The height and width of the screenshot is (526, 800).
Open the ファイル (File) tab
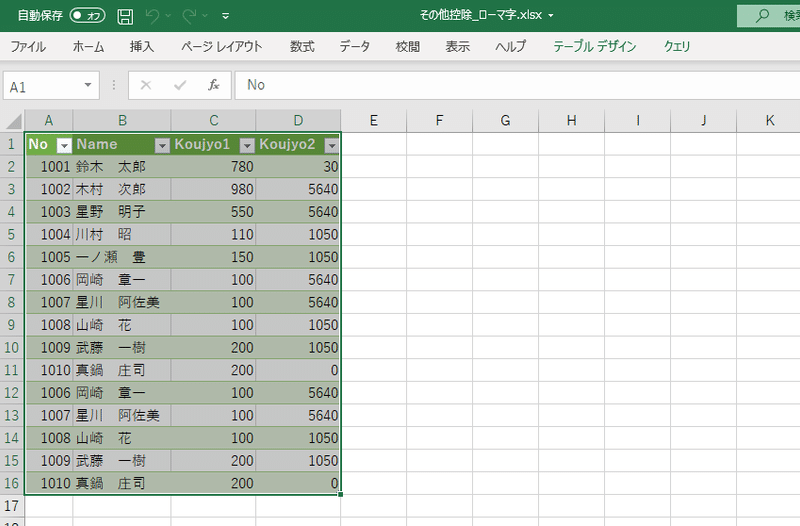[x=28, y=46]
